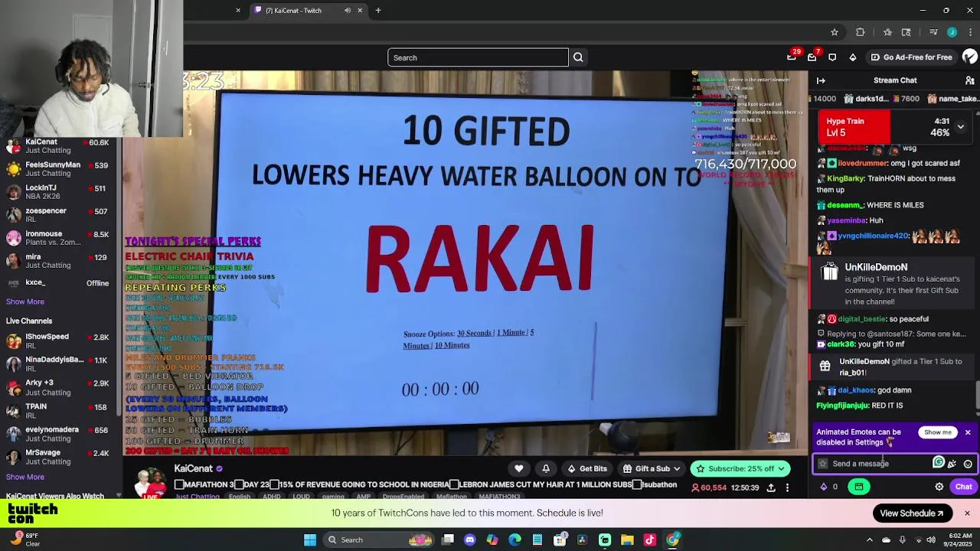Click the 1 Minute snooze link
Screen dimensions: 980x551
pos(511,333)
